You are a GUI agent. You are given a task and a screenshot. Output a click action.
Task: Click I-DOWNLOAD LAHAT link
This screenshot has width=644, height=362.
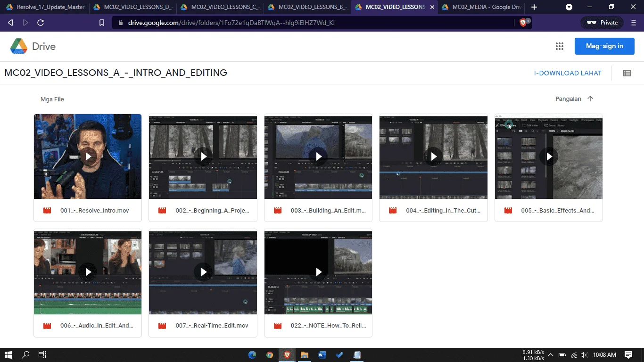(568, 73)
